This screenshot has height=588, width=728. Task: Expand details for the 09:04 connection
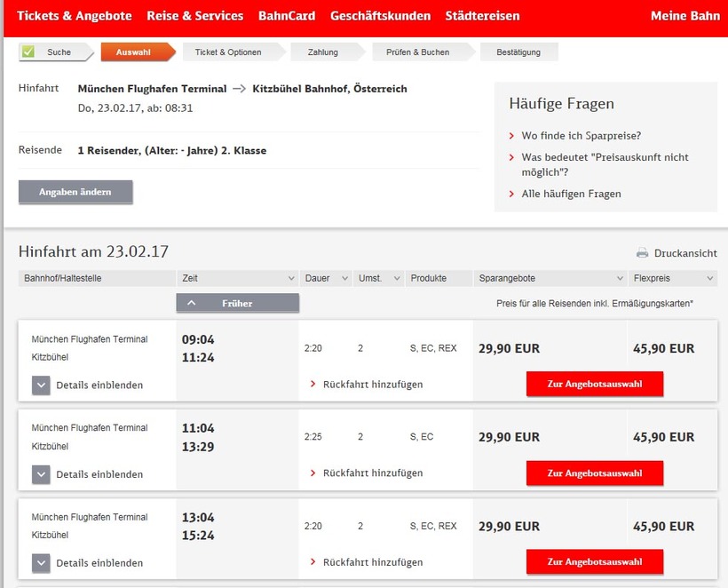point(42,385)
